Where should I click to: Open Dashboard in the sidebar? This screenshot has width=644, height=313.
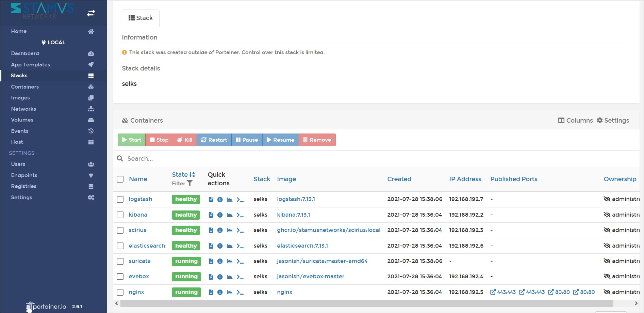(53, 53)
